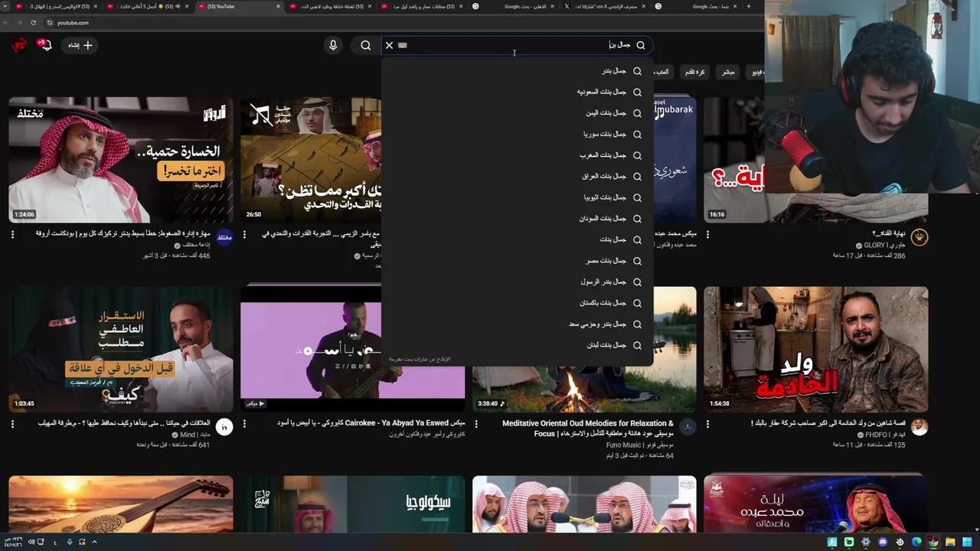Choose the suggestion 'جمال بنات لبنان'
980x551 pixels.
point(517,345)
